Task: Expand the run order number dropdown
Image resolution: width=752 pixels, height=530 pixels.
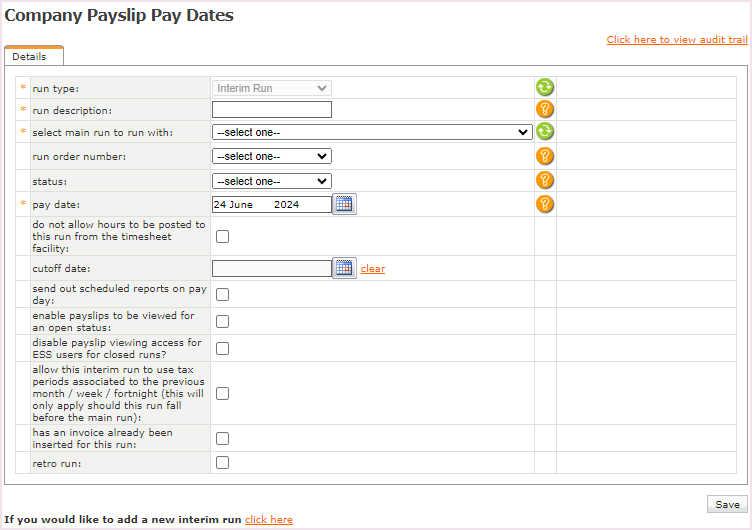Action: click(x=271, y=156)
